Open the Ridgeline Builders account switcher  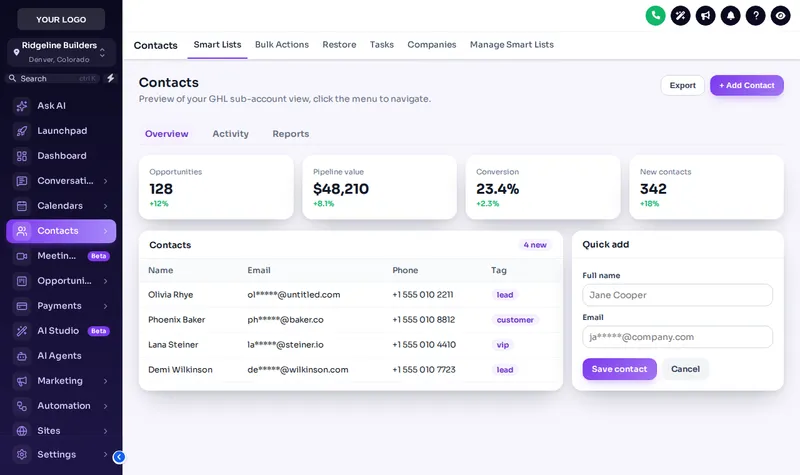61,52
